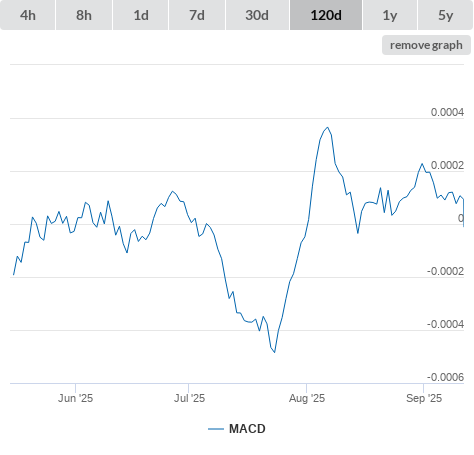Toggle MACD series in the legend

point(247,429)
